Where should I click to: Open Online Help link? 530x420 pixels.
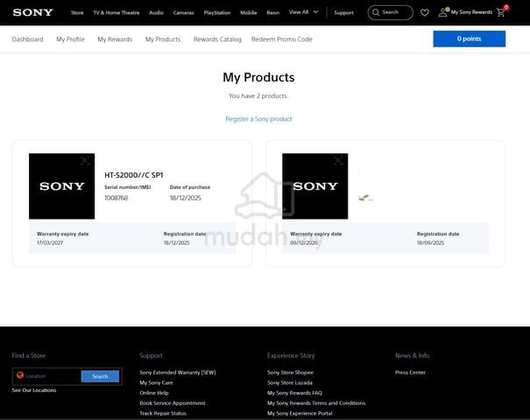(154, 393)
